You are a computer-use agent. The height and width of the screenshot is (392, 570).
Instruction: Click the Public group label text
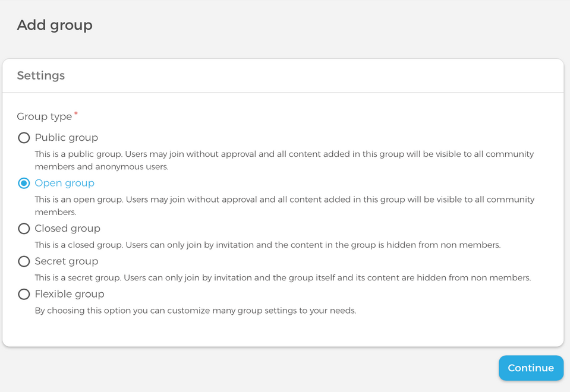[66, 138]
